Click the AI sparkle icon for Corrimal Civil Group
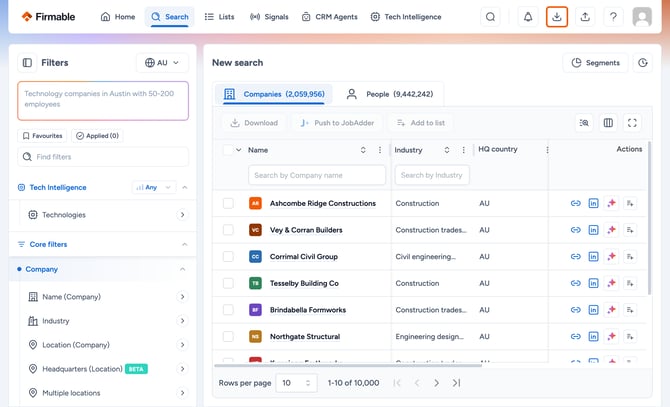 click(x=611, y=257)
